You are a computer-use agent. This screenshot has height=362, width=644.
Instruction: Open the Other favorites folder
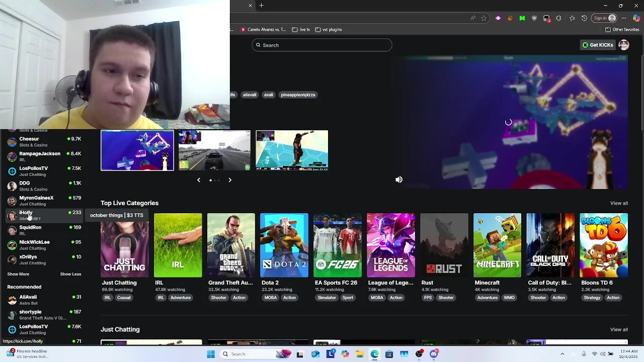pyautogui.click(x=622, y=30)
